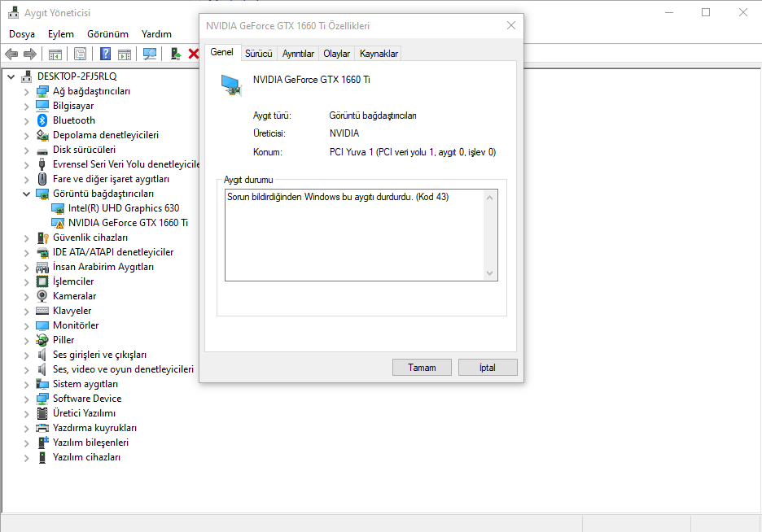Expand the Bilgisayar category
The image size is (762, 532).
(26, 107)
